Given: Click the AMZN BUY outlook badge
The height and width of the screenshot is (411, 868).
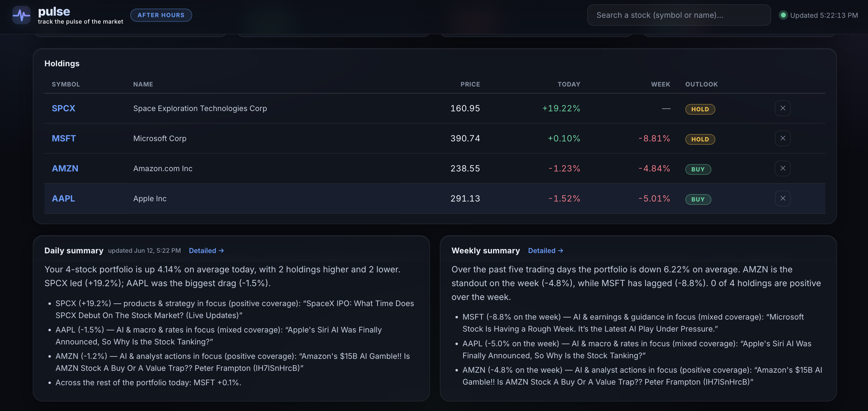Looking at the screenshot, I should coord(698,169).
